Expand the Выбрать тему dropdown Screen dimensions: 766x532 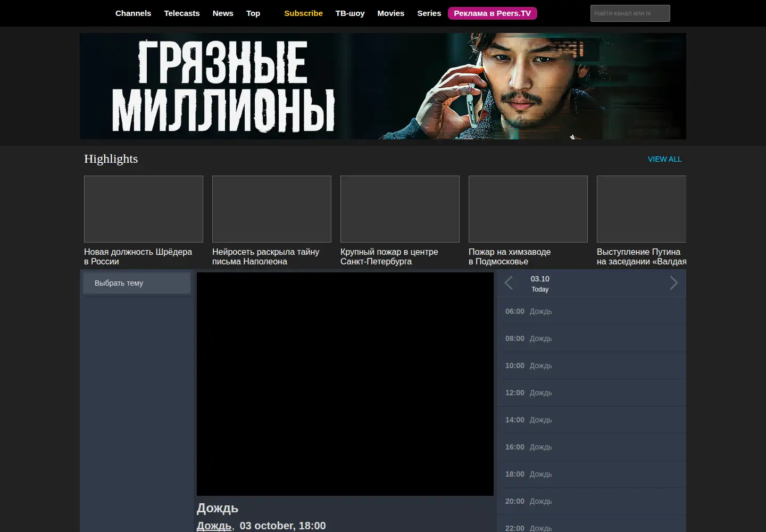coord(137,283)
